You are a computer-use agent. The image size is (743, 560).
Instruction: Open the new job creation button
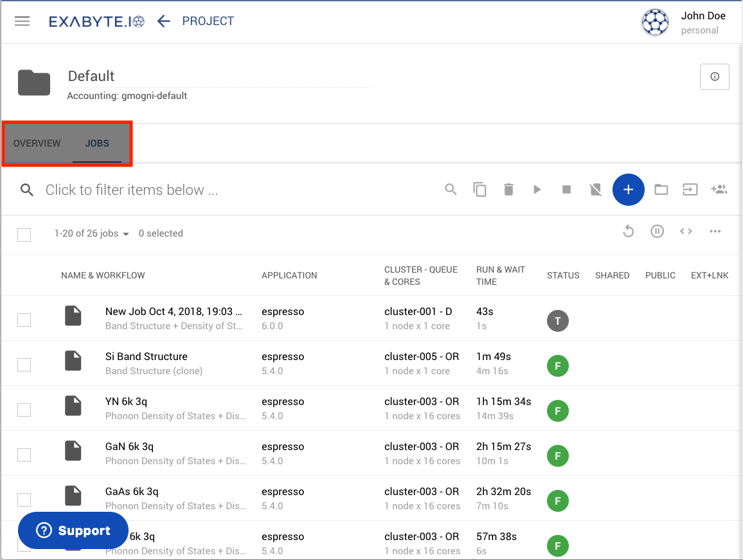629,190
